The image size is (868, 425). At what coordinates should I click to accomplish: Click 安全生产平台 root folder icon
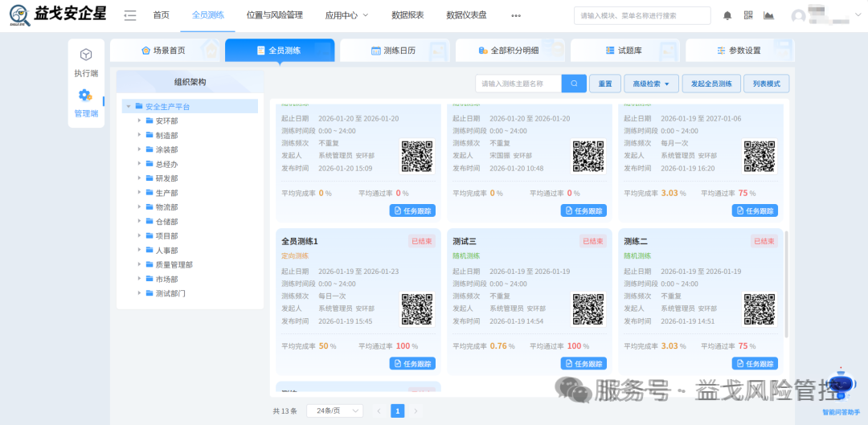pyautogui.click(x=139, y=106)
